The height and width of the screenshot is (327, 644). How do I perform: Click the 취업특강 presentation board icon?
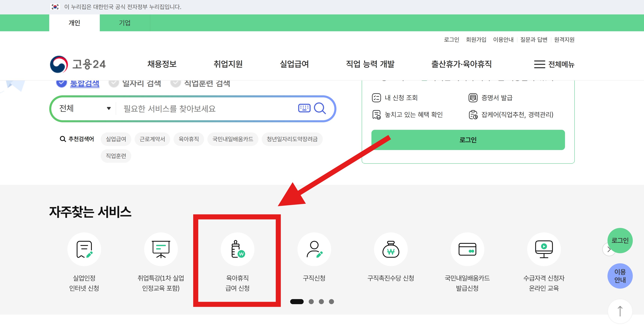(161, 249)
